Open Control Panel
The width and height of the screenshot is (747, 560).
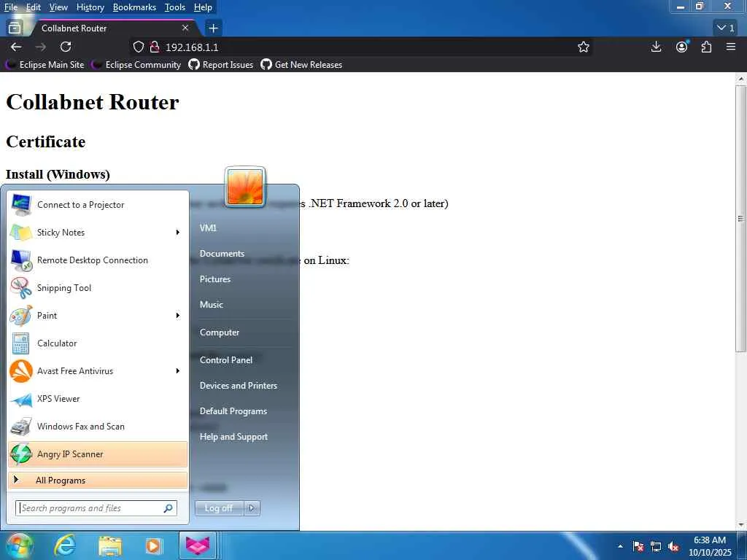pos(226,360)
